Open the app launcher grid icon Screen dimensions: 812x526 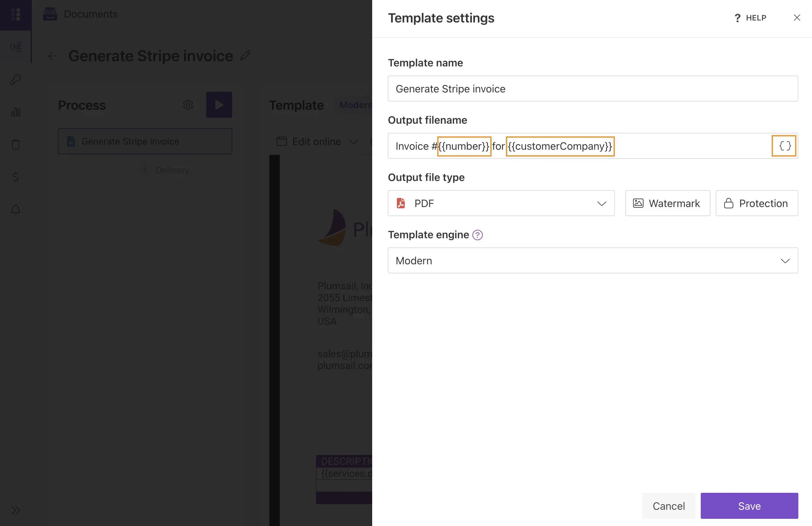(x=16, y=14)
